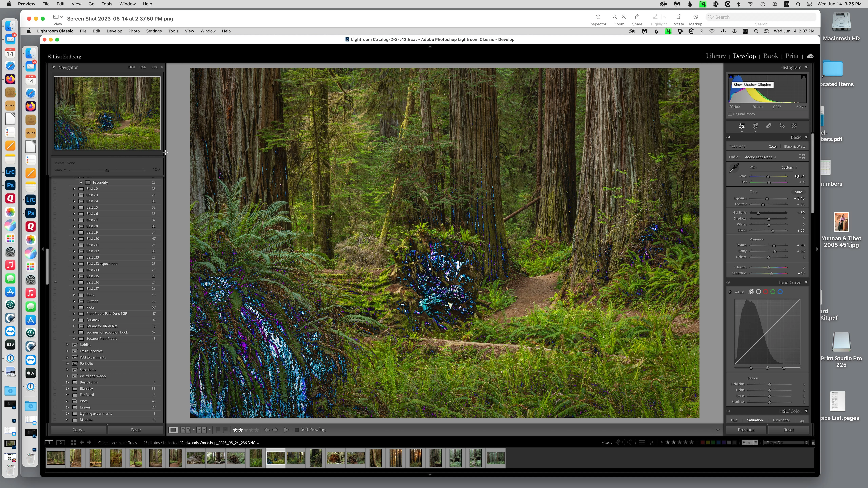Click the shadow clipping indicator triangle

pos(731,77)
